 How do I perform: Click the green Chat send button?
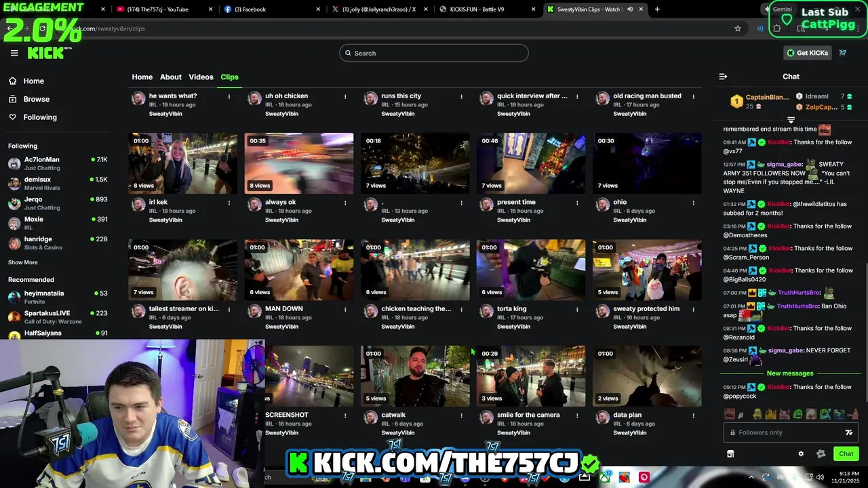pos(846,454)
